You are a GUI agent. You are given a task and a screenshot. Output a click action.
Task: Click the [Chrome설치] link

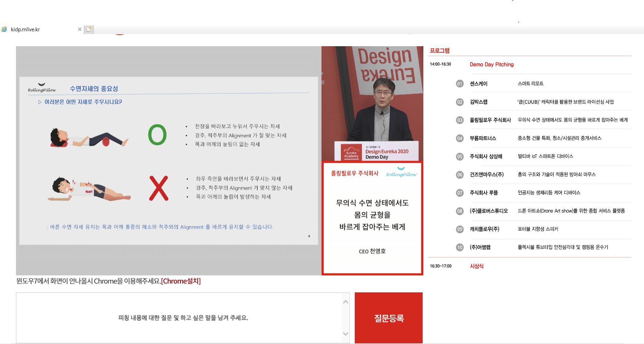tap(181, 281)
